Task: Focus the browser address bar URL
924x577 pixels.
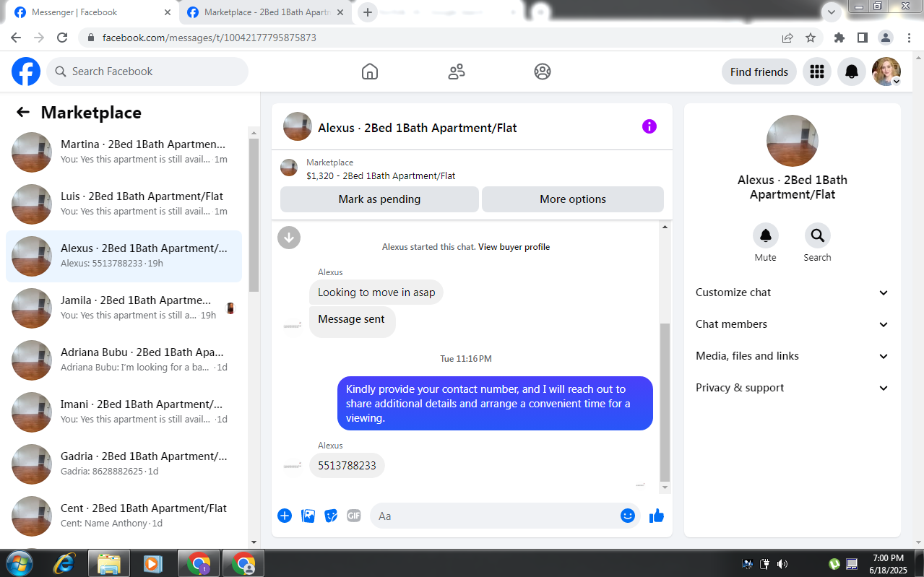Action: [x=210, y=38]
